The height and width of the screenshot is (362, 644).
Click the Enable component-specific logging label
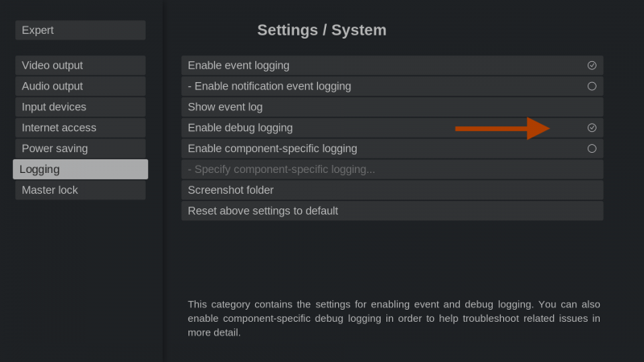272,149
